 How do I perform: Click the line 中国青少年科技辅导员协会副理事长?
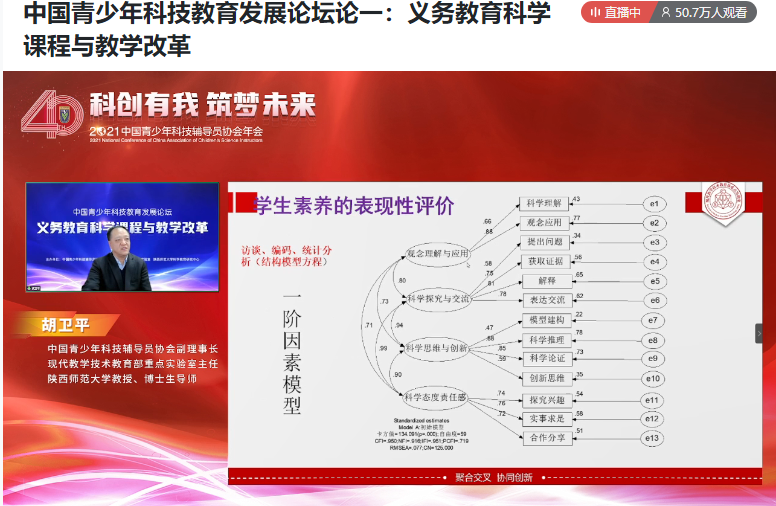click(133, 349)
